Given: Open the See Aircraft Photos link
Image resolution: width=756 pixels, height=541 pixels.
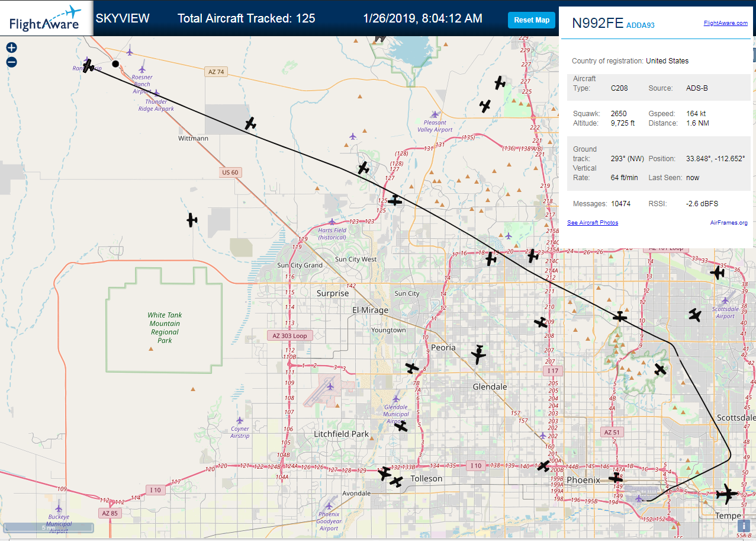Looking at the screenshot, I should coord(593,223).
